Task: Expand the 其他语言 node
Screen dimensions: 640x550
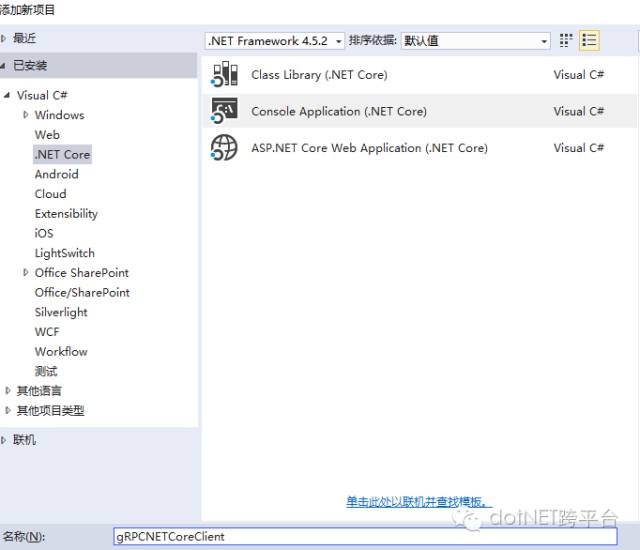Action: (7, 390)
